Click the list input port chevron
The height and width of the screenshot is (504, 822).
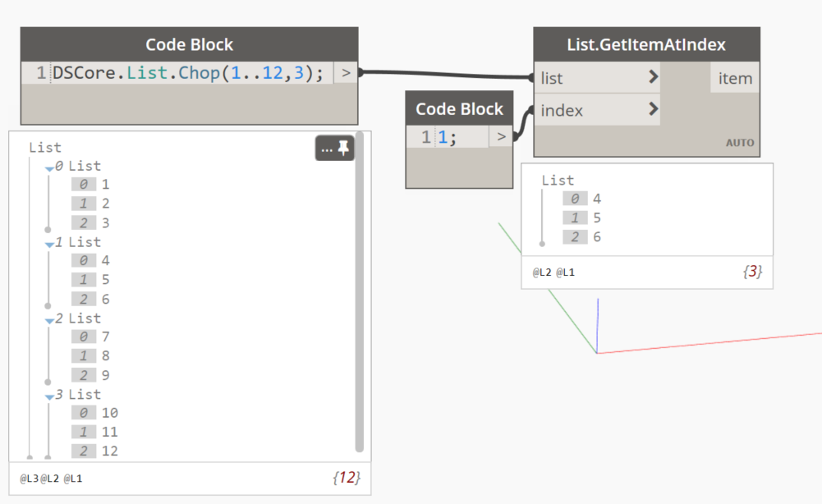click(653, 77)
